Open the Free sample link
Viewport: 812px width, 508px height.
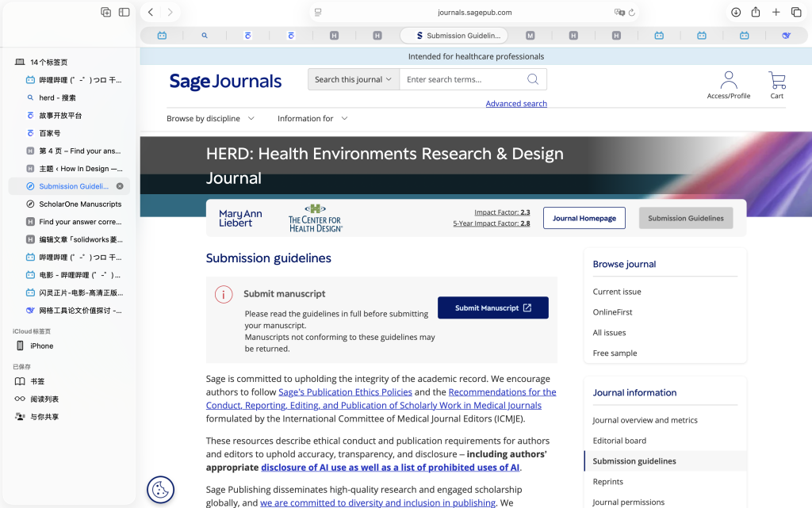(x=615, y=353)
